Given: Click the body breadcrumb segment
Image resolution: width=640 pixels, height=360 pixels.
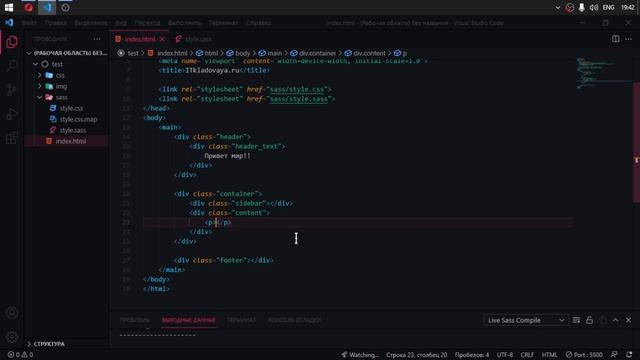Looking at the screenshot, I should click(238, 53).
